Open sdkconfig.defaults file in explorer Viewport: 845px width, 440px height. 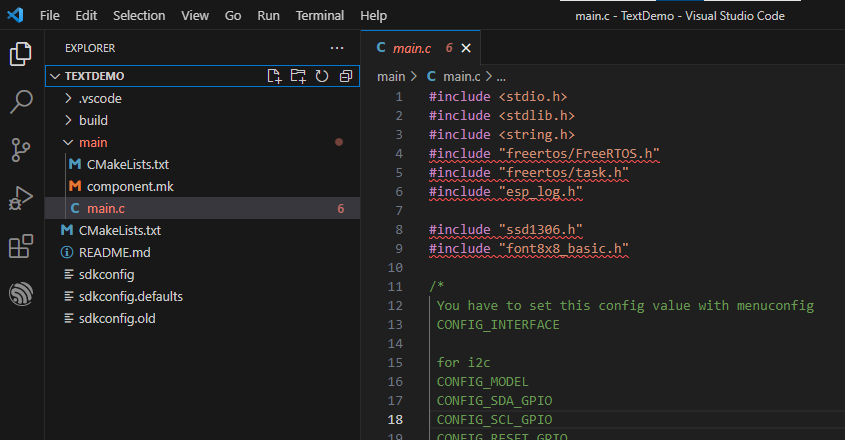point(130,297)
